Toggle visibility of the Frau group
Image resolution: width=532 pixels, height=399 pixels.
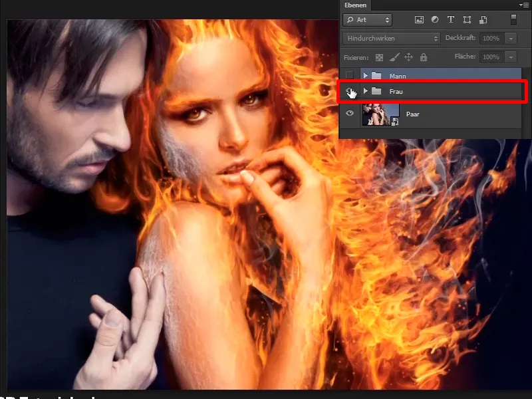coord(350,91)
